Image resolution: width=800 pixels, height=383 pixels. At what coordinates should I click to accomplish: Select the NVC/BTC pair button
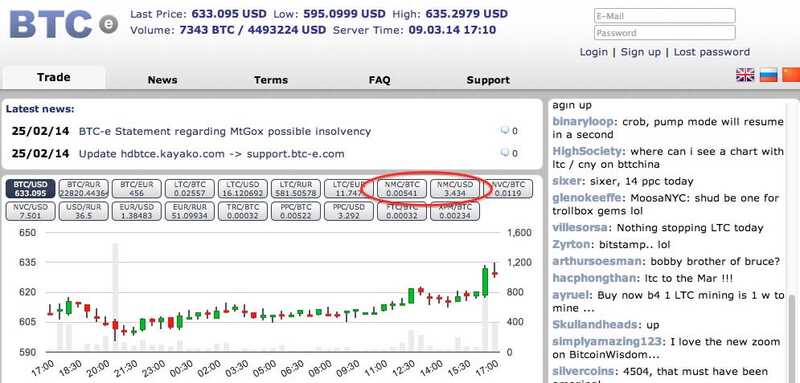point(508,189)
